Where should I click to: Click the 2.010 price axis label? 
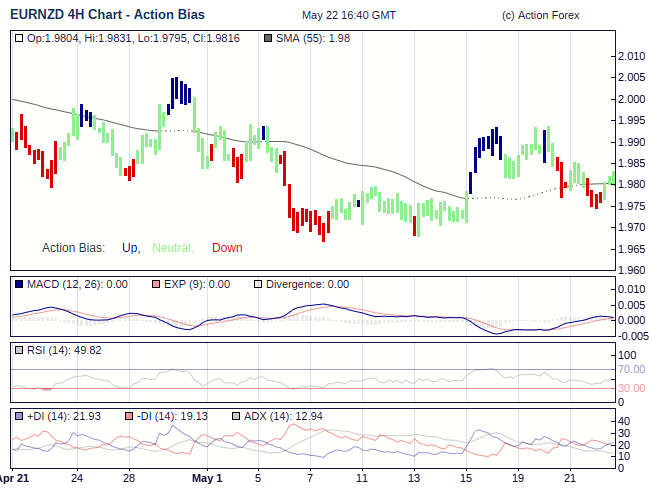(x=632, y=56)
